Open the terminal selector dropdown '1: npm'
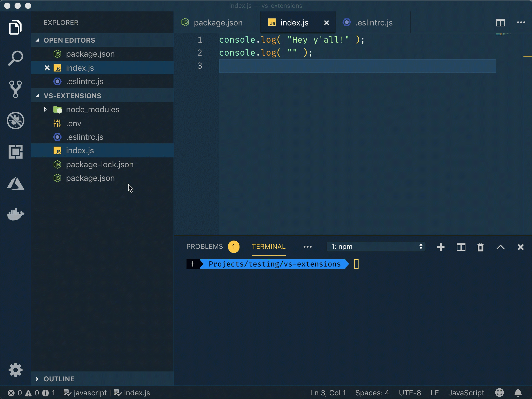 376,247
